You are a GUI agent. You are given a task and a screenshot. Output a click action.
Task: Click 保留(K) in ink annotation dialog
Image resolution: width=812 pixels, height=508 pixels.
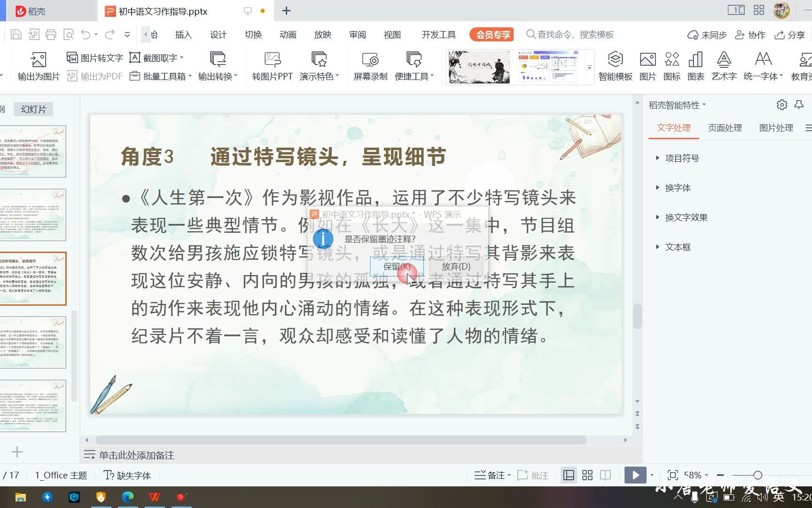pos(397,266)
